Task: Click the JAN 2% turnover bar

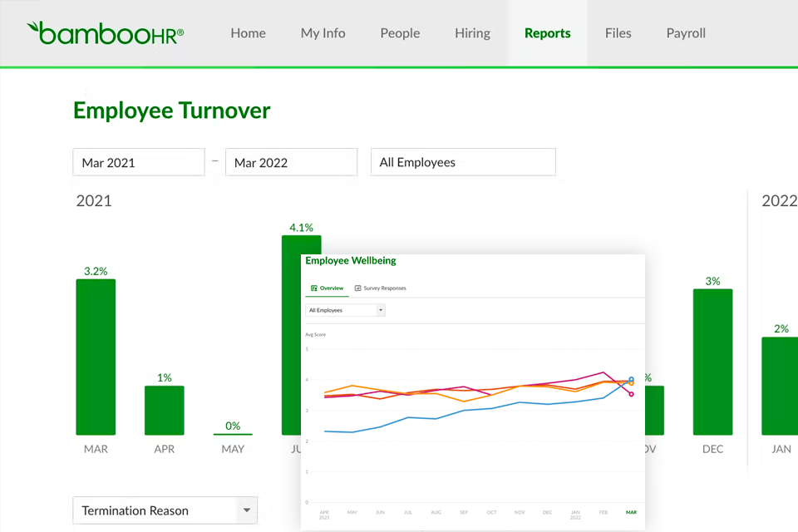Action: click(780, 386)
